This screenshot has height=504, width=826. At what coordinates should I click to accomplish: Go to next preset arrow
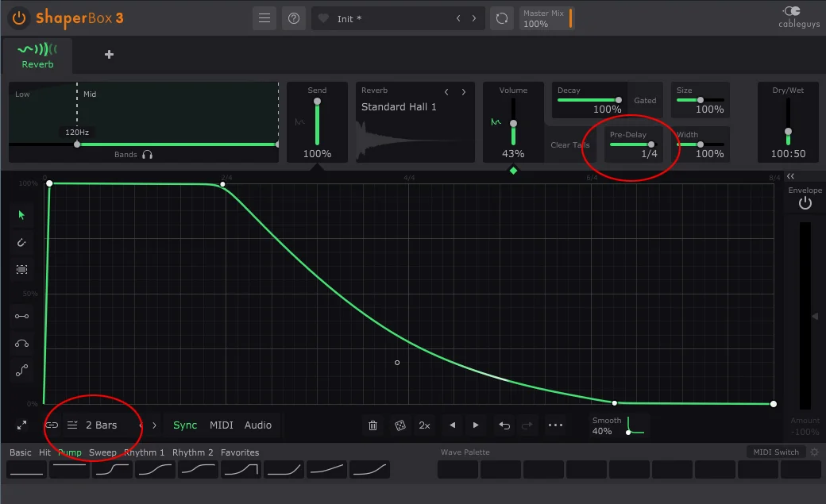click(474, 18)
